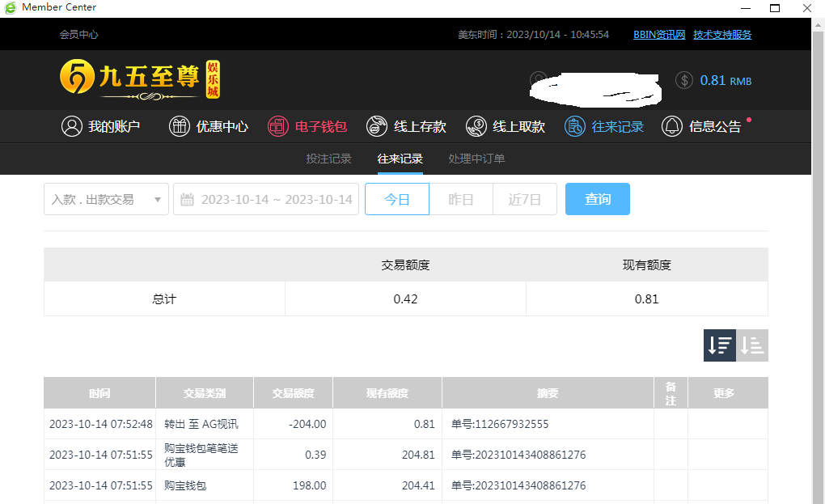The width and height of the screenshot is (825, 504).
Task: Click the 2023-10-14 07:52:48 row time
Action: (101, 424)
